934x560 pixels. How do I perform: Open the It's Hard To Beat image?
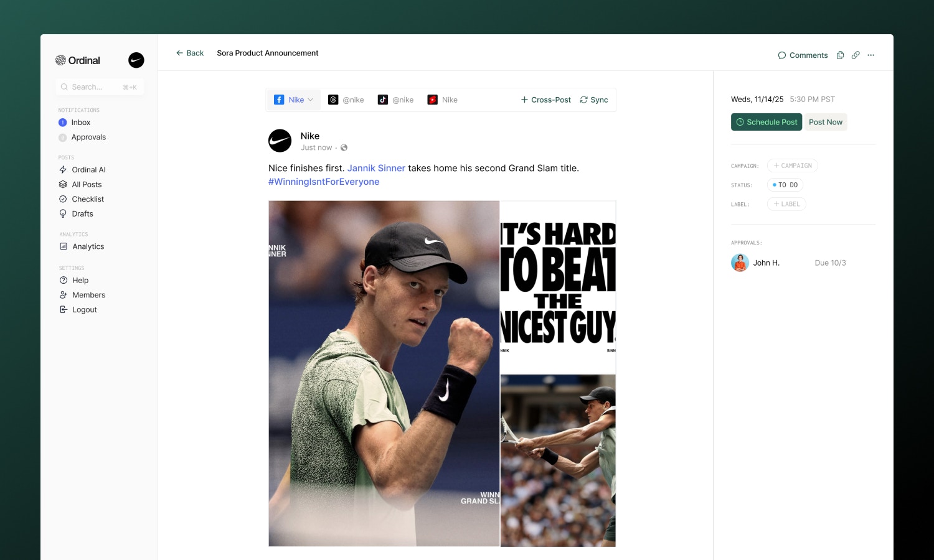coord(558,287)
